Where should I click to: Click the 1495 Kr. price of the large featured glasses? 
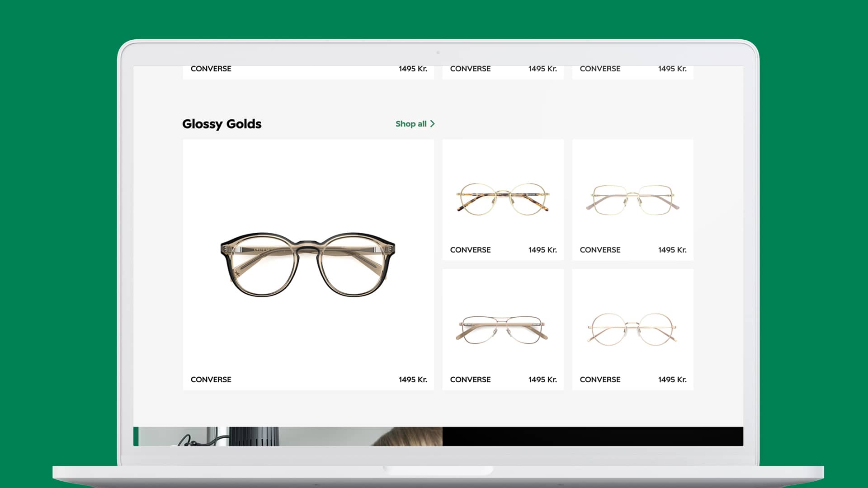click(413, 380)
